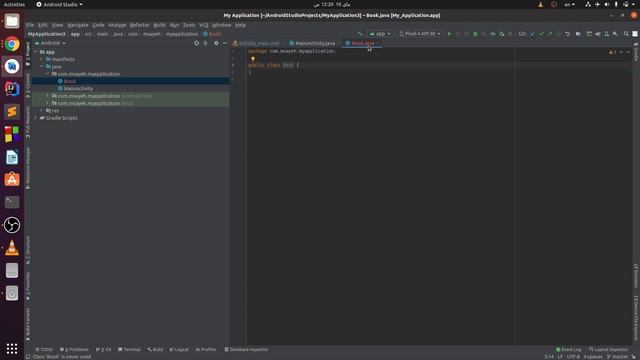Click the locate file target icon in Project panel
Screen dimensions: 640x360
[196, 43]
